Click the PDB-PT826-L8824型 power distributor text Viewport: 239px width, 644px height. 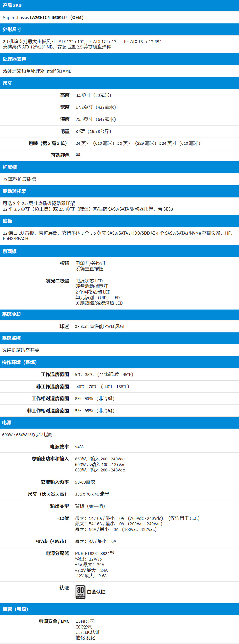(x=95, y=553)
